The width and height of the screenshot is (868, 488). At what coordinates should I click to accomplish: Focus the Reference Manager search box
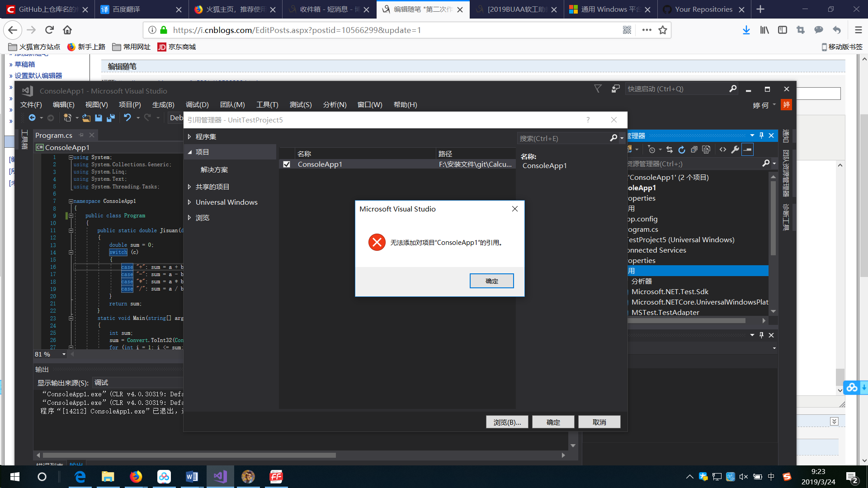pyautogui.click(x=563, y=138)
